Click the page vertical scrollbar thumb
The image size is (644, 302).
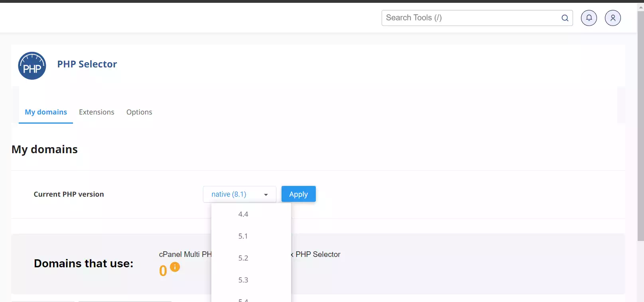[x=641, y=126]
